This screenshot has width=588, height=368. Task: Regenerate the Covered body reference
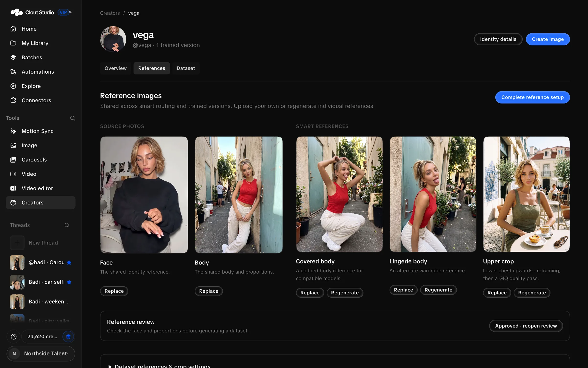click(x=345, y=293)
